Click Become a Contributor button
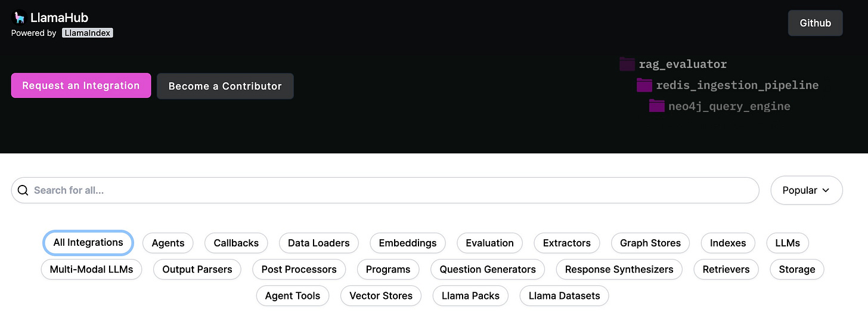This screenshot has width=868, height=318. (x=225, y=86)
